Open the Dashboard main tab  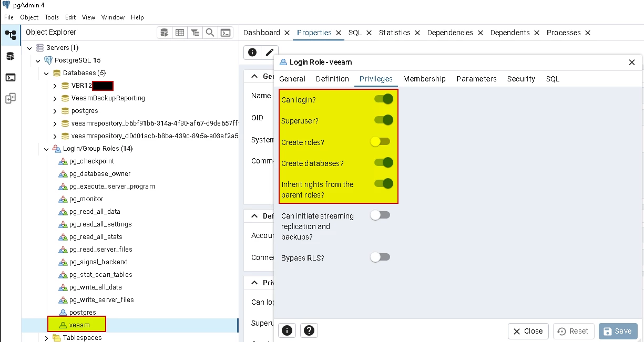click(x=261, y=33)
